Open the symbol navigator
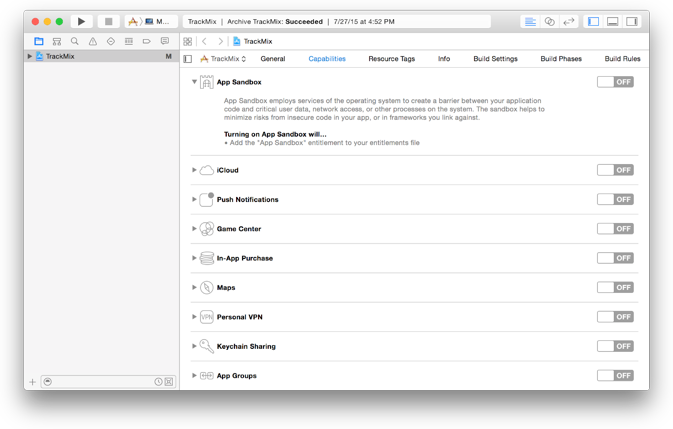The width and height of the screenshot is (673, 429). coord(57,41)
